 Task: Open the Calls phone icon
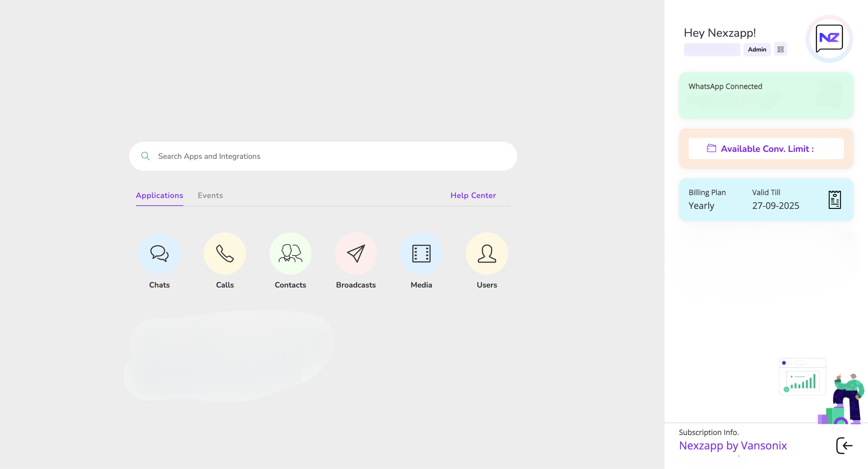(225, 253)
